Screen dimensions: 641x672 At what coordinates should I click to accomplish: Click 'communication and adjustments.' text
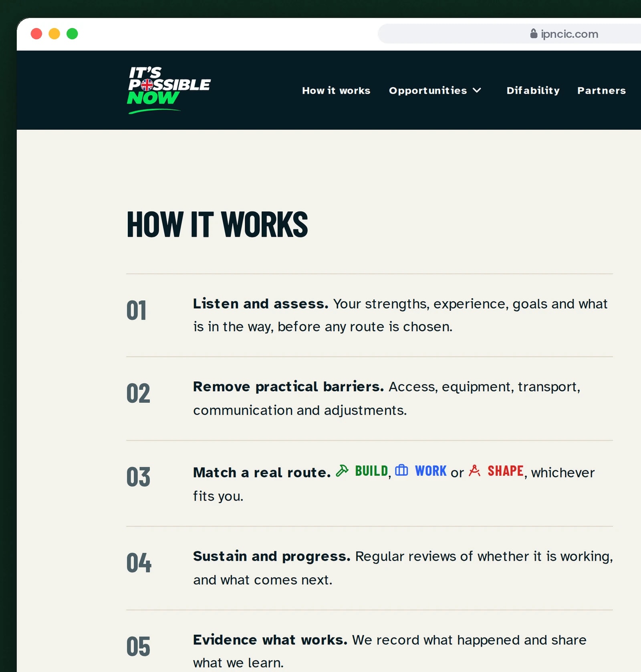[x=300, y=410]
